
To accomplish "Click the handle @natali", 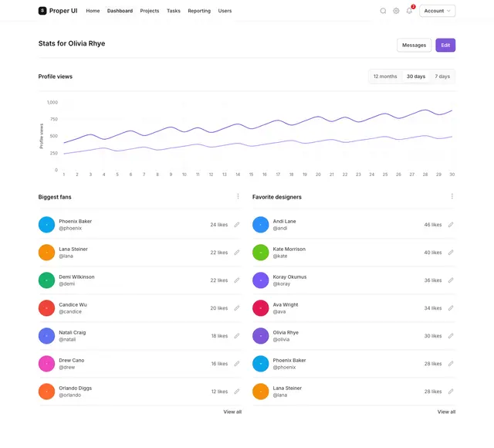I will pyautogui.click(x=67, y=340).
